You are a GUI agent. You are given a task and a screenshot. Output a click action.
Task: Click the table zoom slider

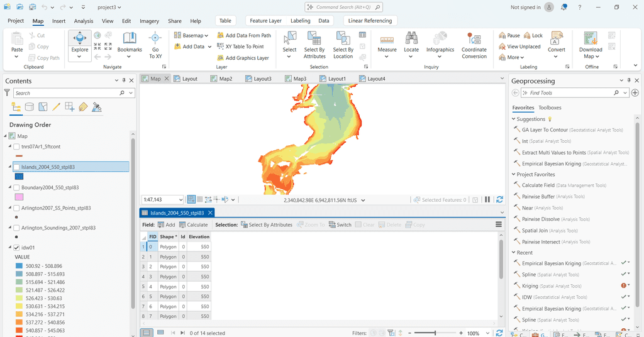[435, 333]
